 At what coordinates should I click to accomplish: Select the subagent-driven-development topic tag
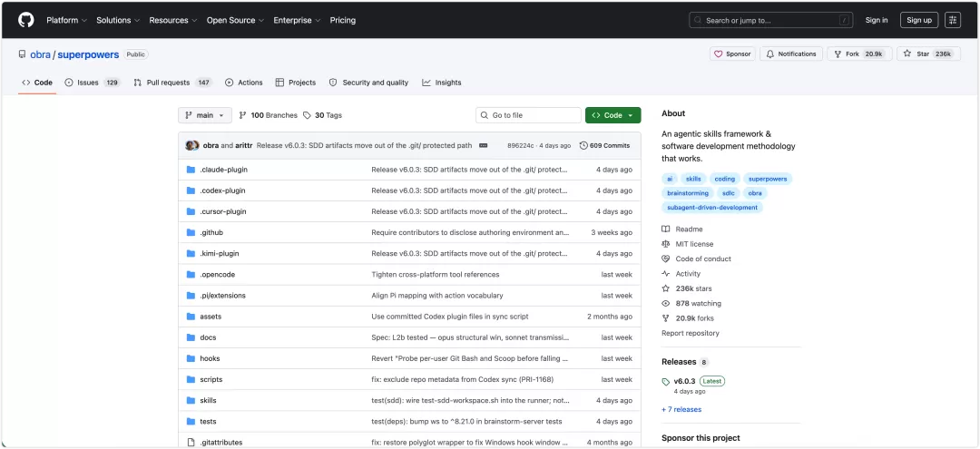712,208
